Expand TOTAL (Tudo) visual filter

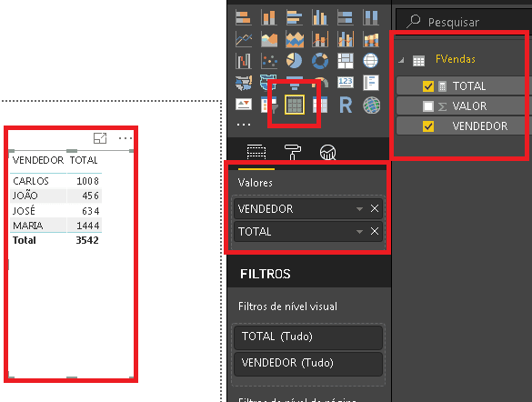pos(308,337)
